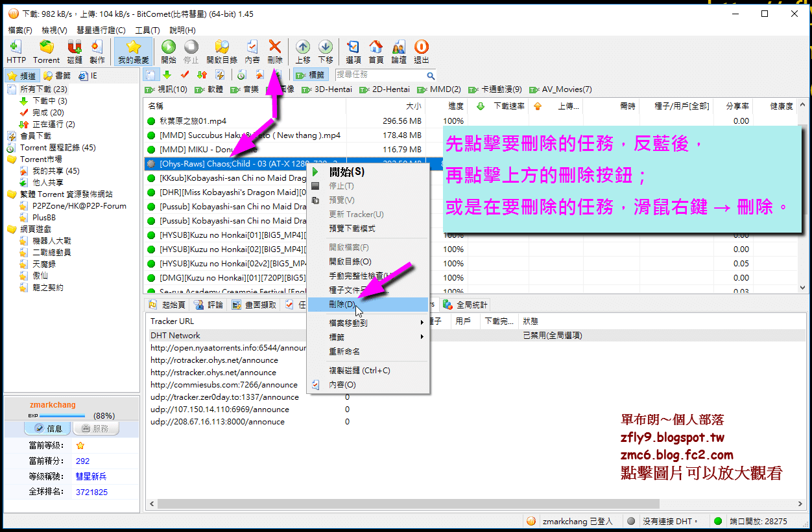Select the 3D-Hentai tag filter
This screenshot has width=812, height=532.
click(327, 89)
